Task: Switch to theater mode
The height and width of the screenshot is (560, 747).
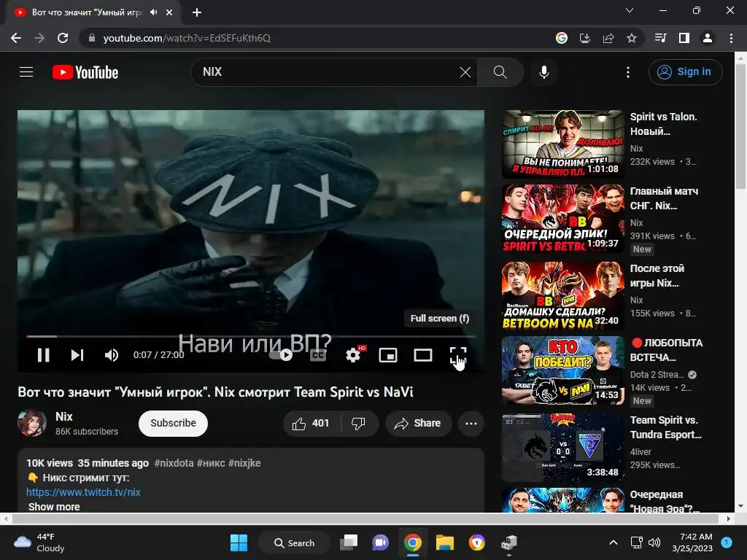Action: pos(423,355)
